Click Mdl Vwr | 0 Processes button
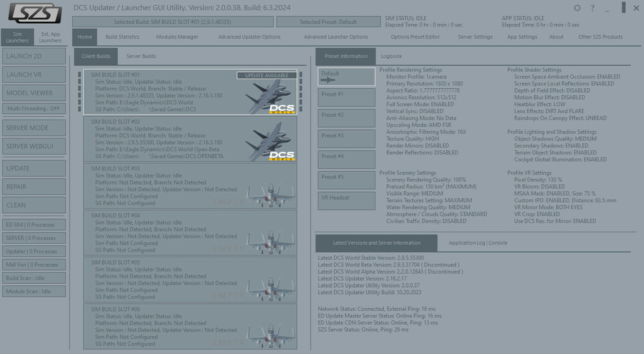This screenshot has width=644, height=354. [x=33, y=265]
